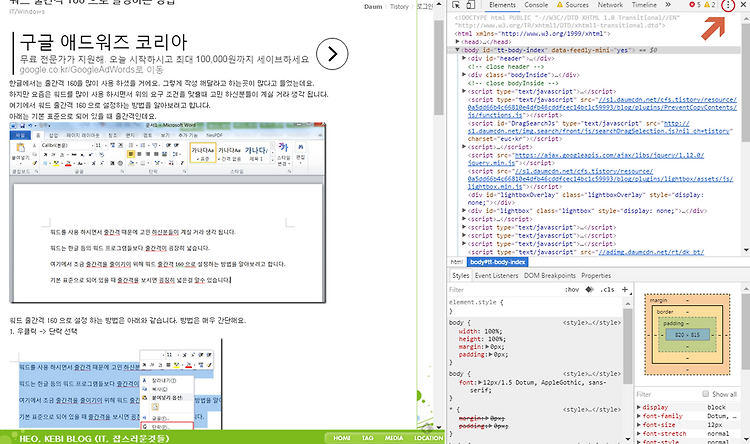The image size is (750, 444).
Task: Open the Timeline tab
Action: click(x=644, y=5)
